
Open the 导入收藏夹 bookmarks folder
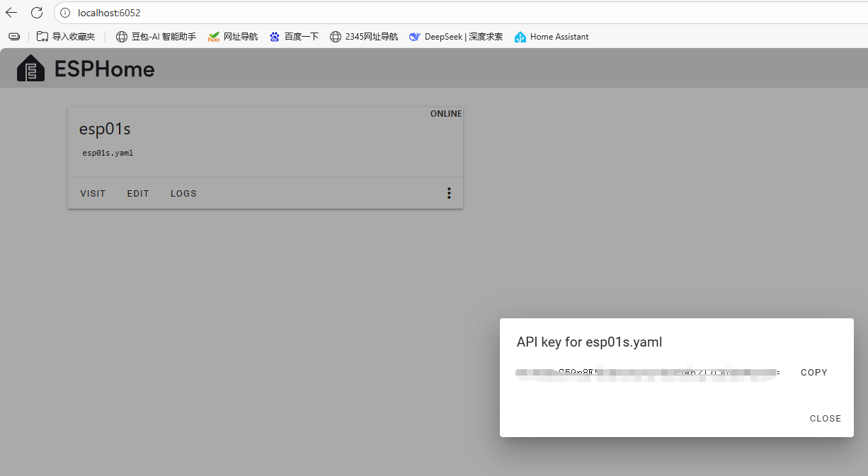click(x=66, y=37)
